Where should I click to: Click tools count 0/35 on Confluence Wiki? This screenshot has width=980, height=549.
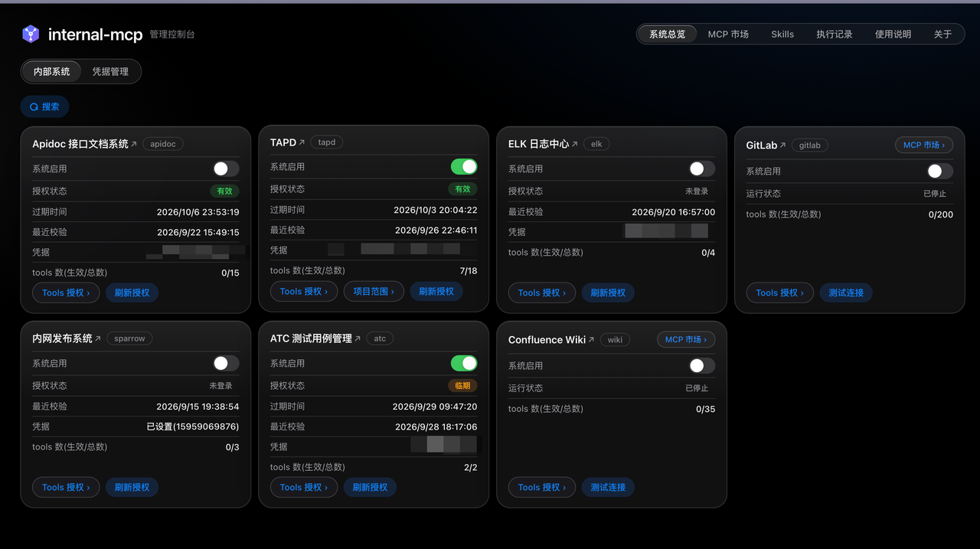pos(706,410)
